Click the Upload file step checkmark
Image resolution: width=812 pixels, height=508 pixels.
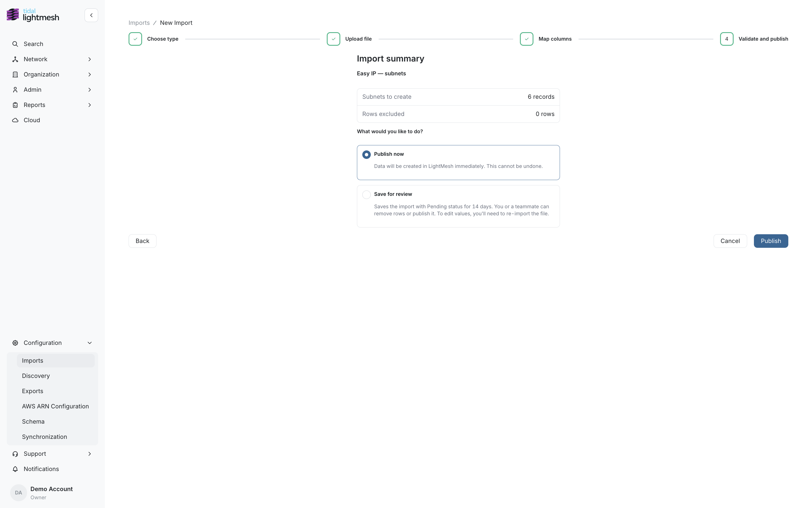pyautogui.click(x=334, y=39)
